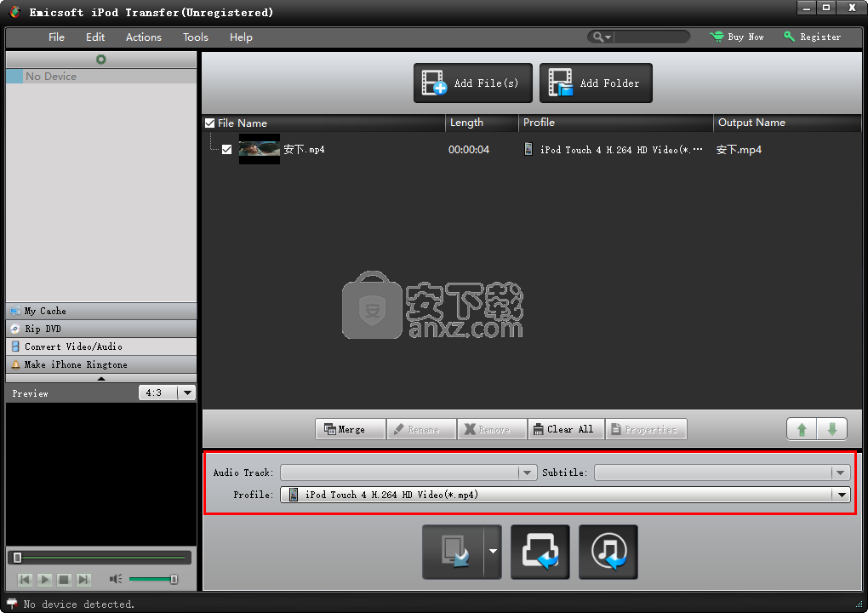868x613 pixels.
Task: Click the search box field
Action: tap(651, 37)
